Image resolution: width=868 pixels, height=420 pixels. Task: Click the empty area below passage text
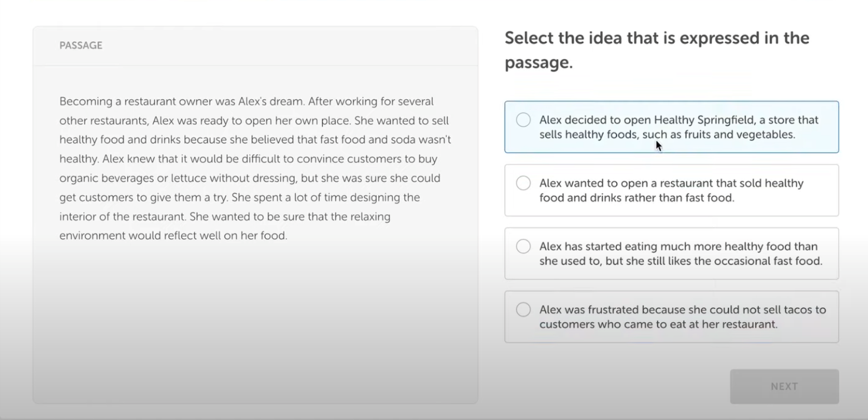255,326
